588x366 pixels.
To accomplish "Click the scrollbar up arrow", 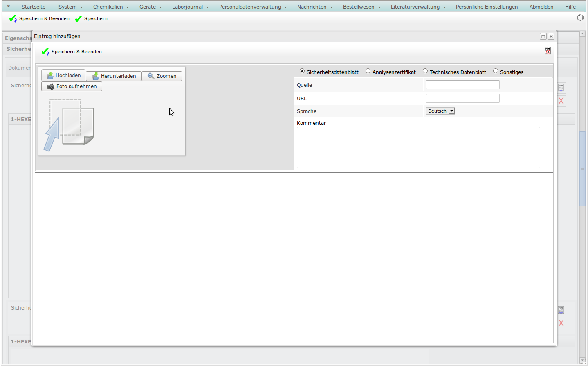I will click(x=582, y=34).
